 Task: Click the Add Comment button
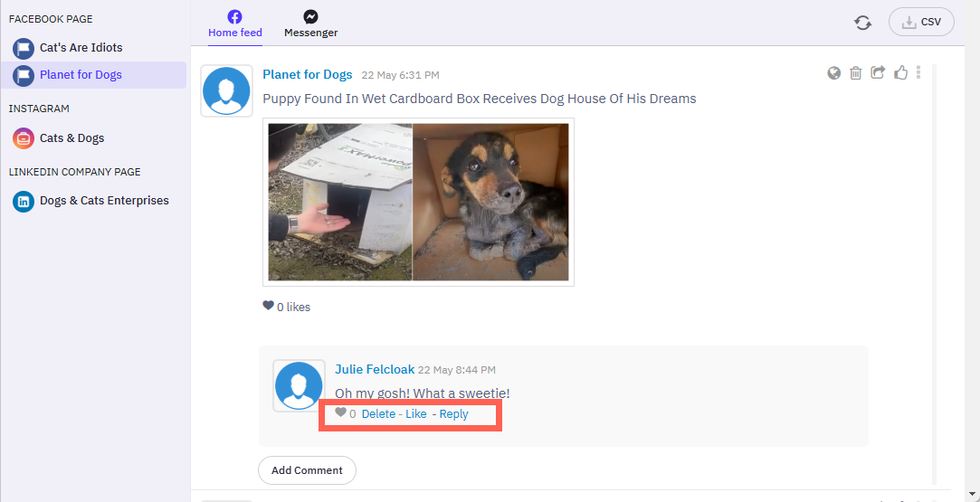(x=307, y=470)
